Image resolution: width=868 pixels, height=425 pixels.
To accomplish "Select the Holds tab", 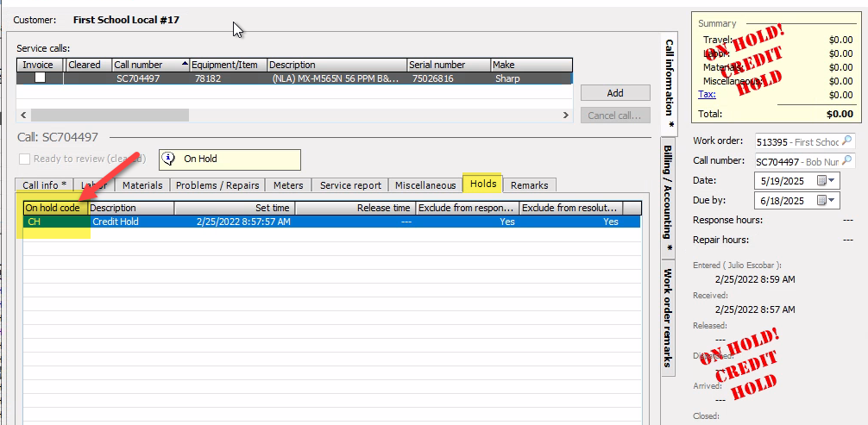I will [x=482, y=183].
